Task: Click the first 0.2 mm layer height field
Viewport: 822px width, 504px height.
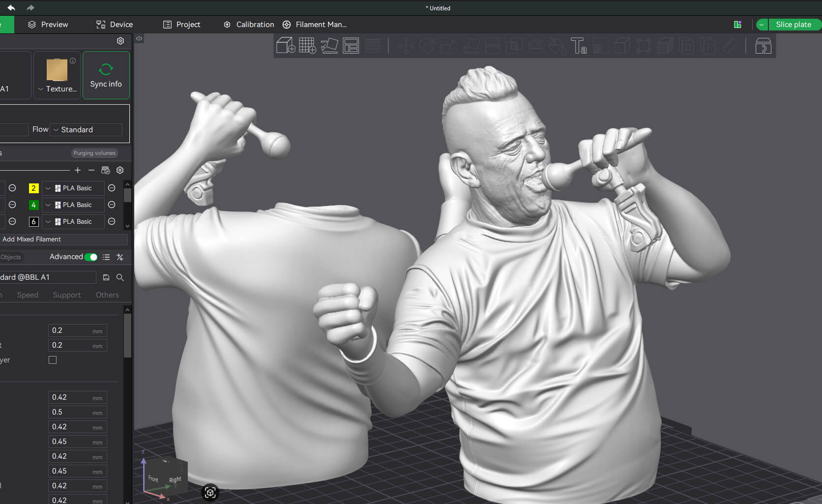Action: pyautogui.click(x=78, y=330)
